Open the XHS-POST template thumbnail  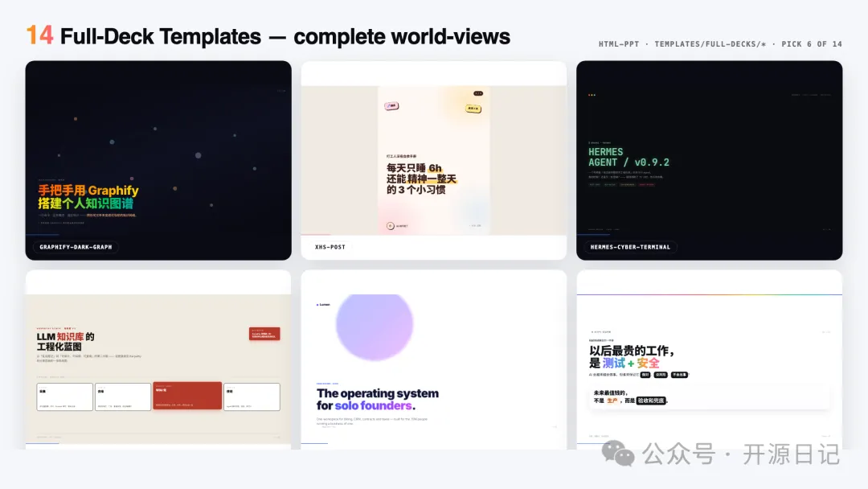click(x=433, y=160)
